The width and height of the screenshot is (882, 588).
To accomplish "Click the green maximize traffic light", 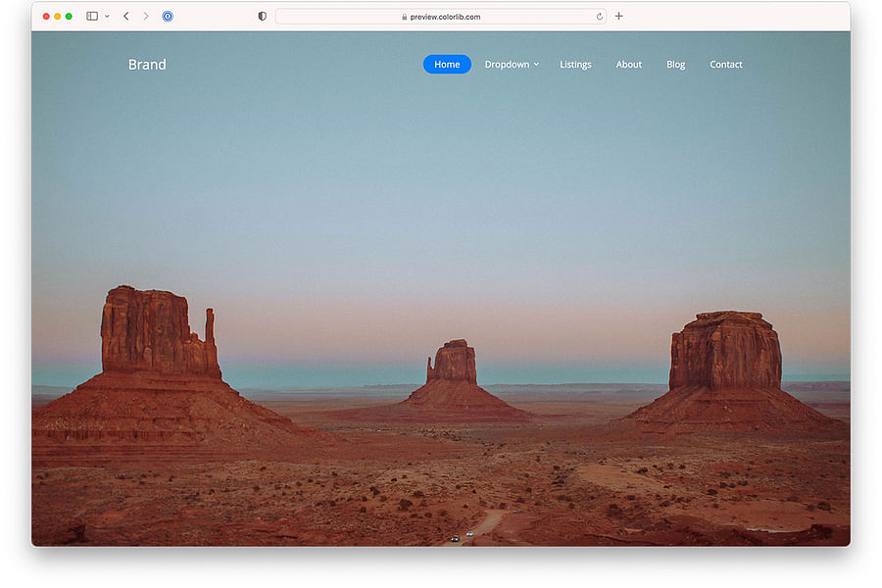I will 68,16.
